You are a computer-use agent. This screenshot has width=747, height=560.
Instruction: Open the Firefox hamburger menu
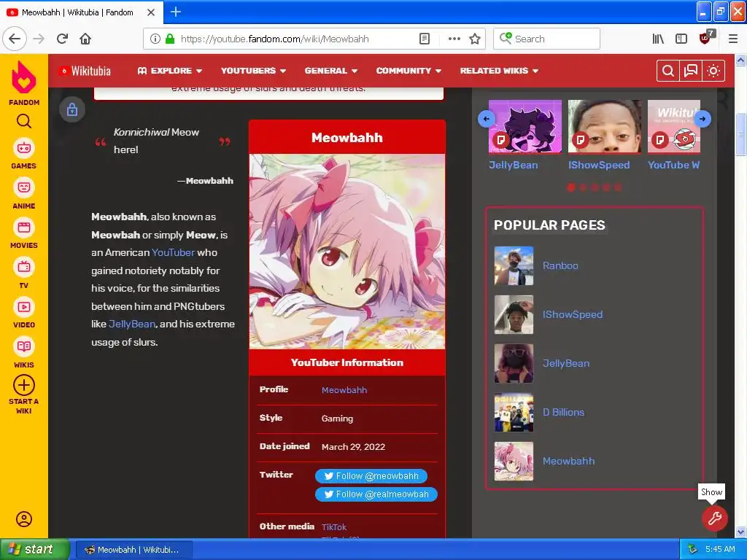tap(732, 39)
